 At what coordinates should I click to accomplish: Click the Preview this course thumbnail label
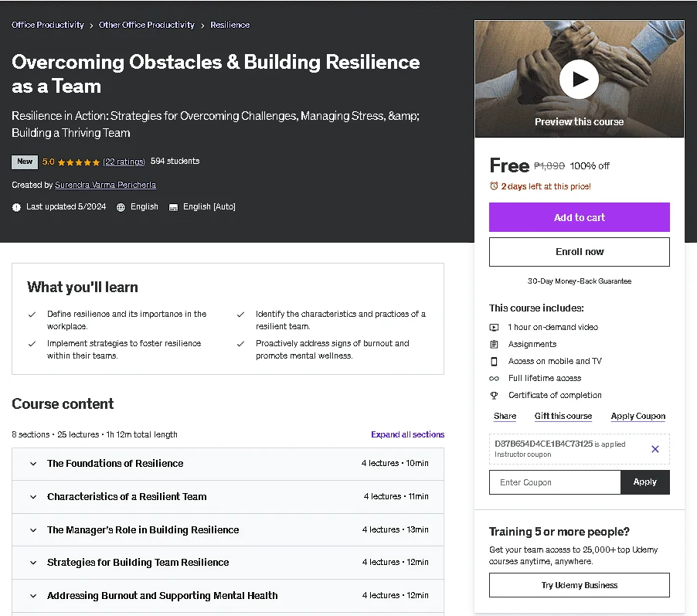pyautogui.click(x=579, y=122)
